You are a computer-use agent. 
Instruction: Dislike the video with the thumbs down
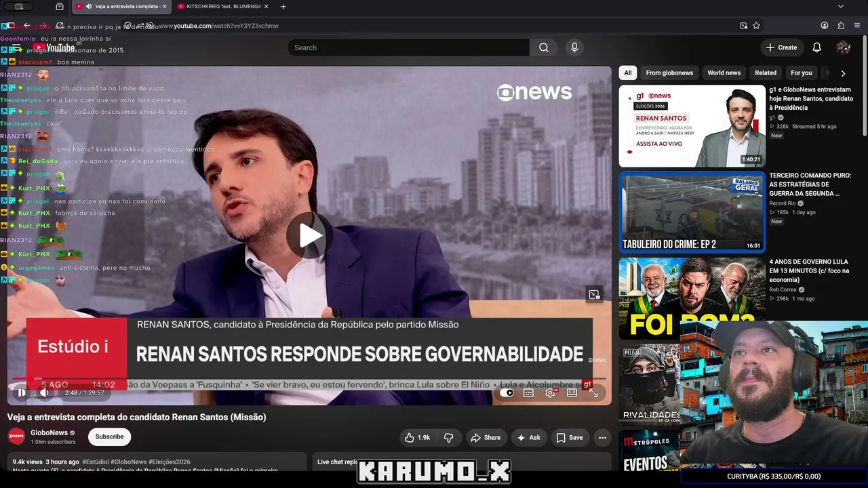(x=448, y=438)
